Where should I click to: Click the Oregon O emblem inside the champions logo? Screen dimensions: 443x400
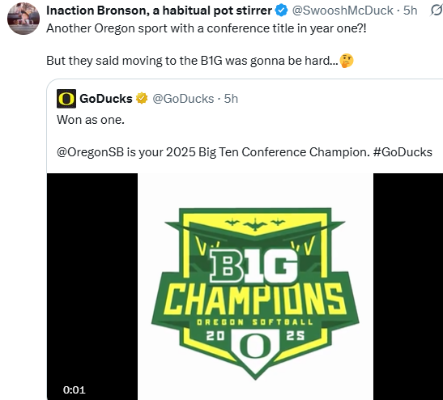(x=255, y=346)
